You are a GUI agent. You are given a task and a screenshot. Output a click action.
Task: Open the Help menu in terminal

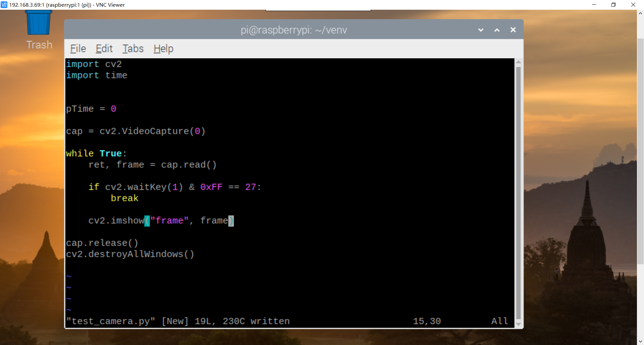pos(163,49)
